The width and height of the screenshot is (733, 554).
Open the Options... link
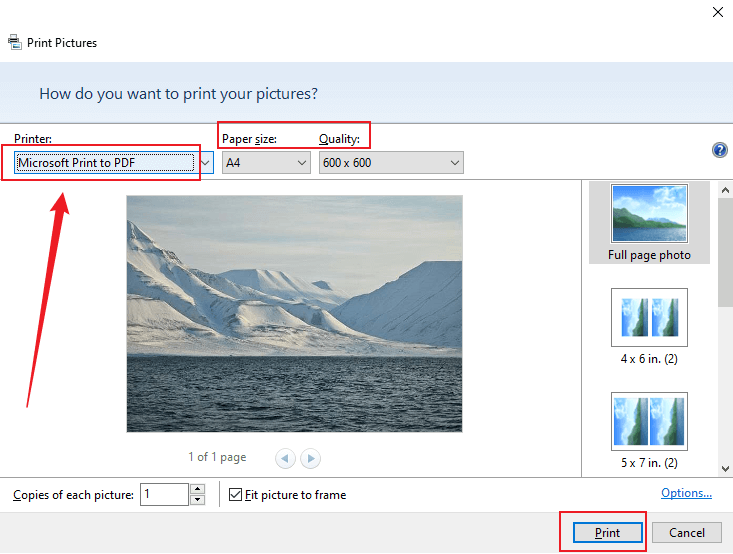pos(686,493)
